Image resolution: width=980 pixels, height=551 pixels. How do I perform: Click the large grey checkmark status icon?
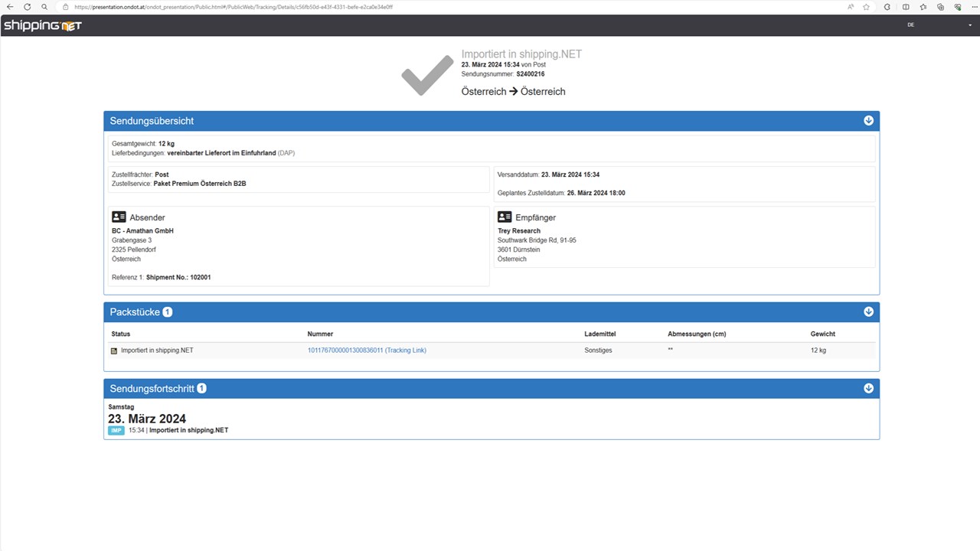pos(427,75)
